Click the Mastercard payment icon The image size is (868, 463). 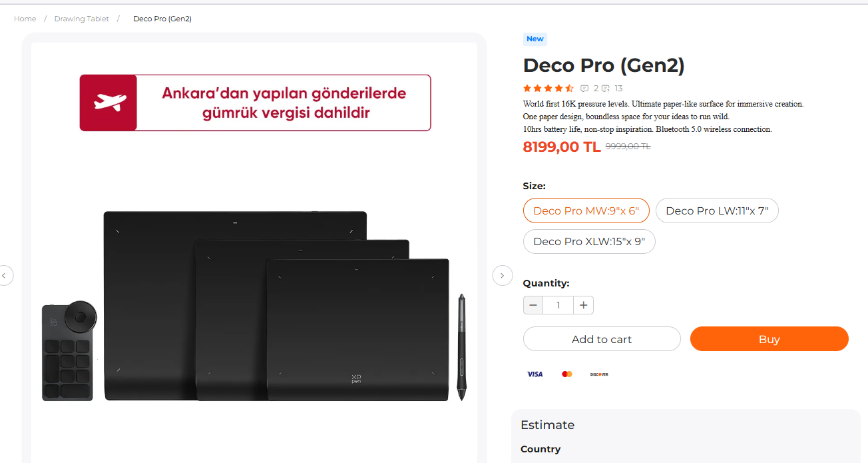567,374
